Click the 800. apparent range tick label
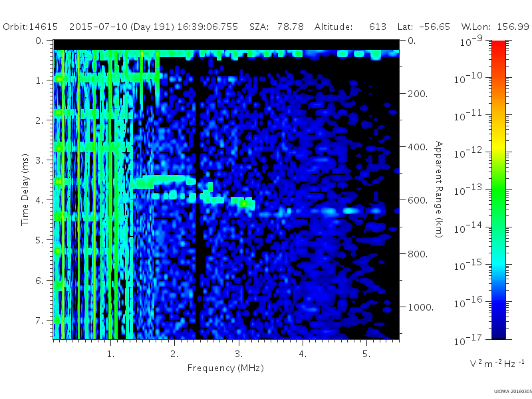Viewport: 532px width, 399px height. (x=418, y=254)
